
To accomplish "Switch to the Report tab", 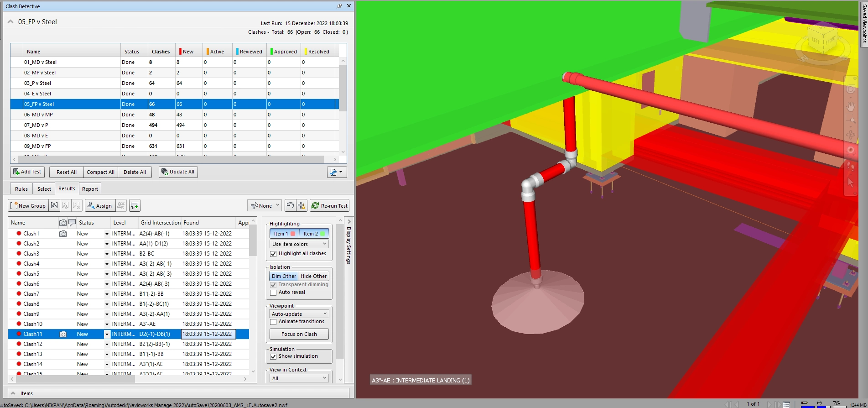I will (90, 189).
